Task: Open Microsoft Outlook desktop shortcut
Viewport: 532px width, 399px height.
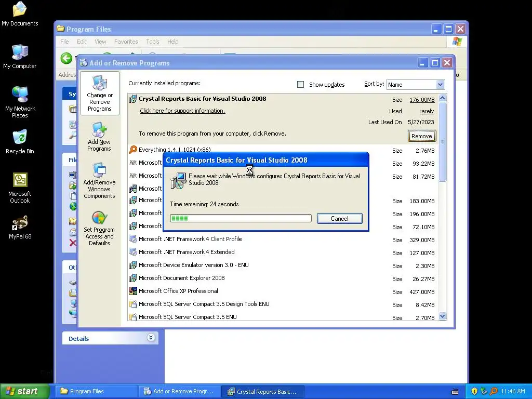Action: point(20,188)
